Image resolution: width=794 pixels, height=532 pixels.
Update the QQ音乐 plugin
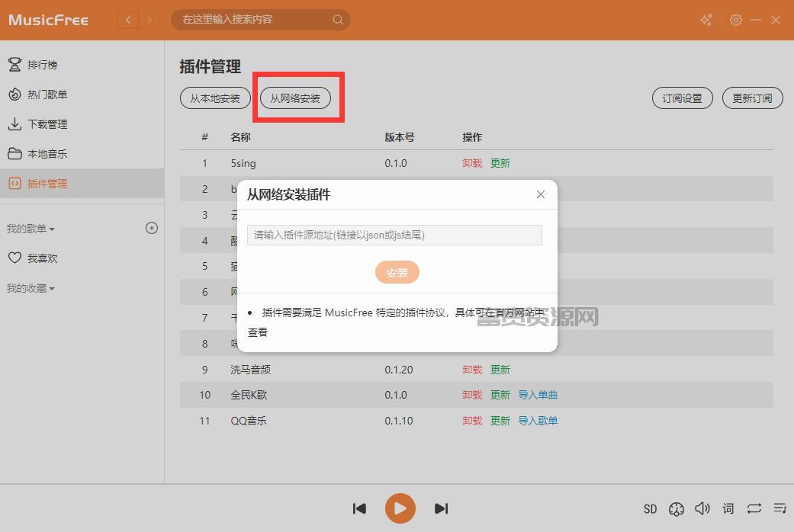click(500, 421)
